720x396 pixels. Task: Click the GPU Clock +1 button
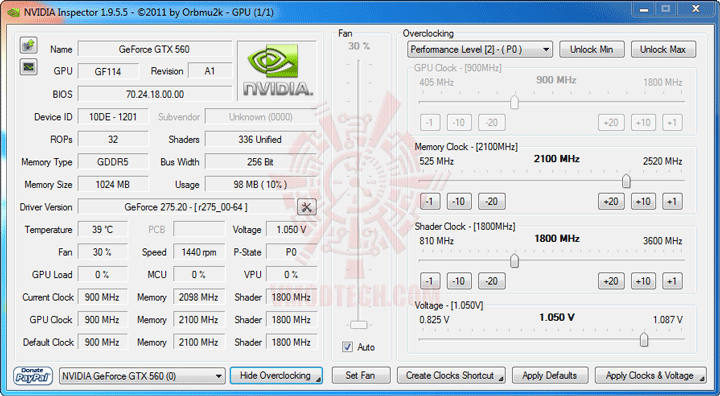pos(672,122)
